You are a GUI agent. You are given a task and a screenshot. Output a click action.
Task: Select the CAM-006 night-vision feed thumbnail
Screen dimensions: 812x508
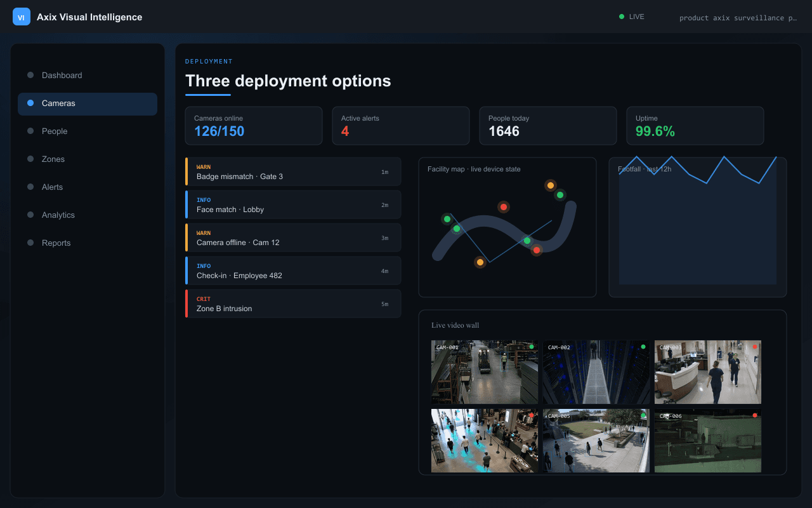point(708,441)
